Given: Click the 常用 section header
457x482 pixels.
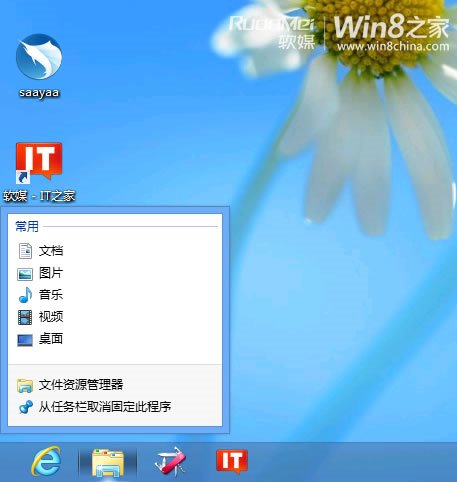Looking at the screenshot, I should (x=27, y=227).
